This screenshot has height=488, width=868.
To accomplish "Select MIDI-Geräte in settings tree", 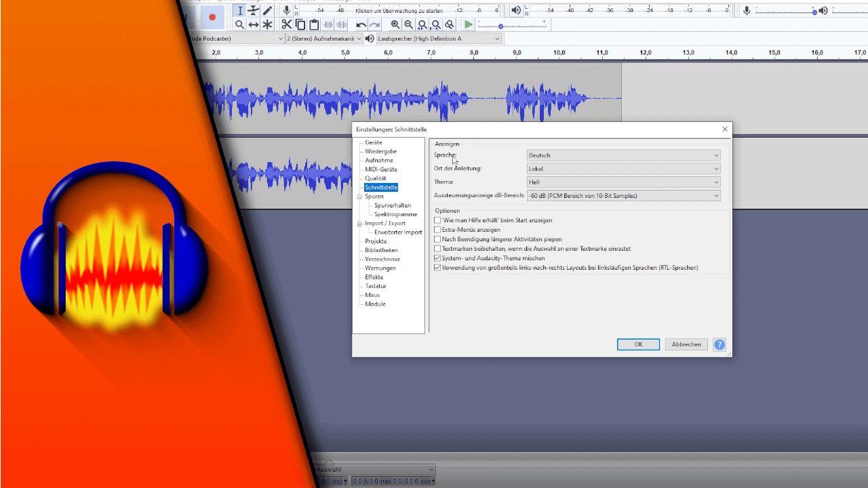I will pos(381,169).
